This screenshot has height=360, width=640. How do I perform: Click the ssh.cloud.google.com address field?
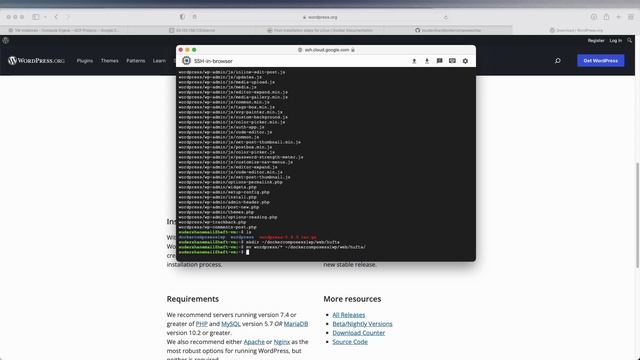326,50
